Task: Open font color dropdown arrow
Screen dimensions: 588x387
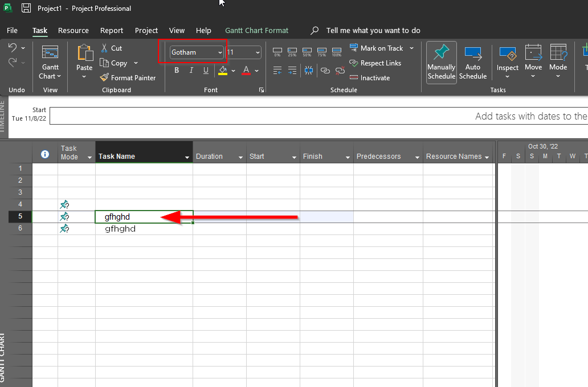Action: (256, 71)
